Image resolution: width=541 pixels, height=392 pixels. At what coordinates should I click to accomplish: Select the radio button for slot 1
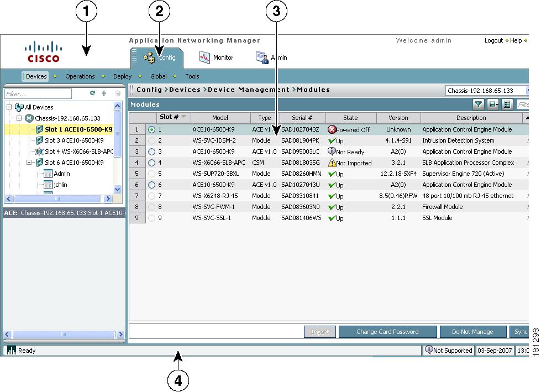tap(151, 129)
